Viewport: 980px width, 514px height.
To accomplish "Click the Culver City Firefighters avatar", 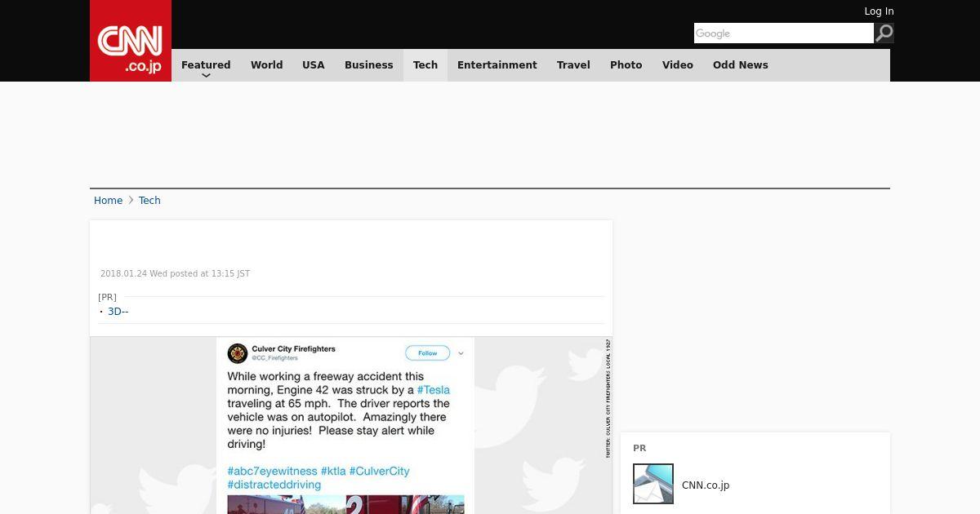I will tap(238, 352).
